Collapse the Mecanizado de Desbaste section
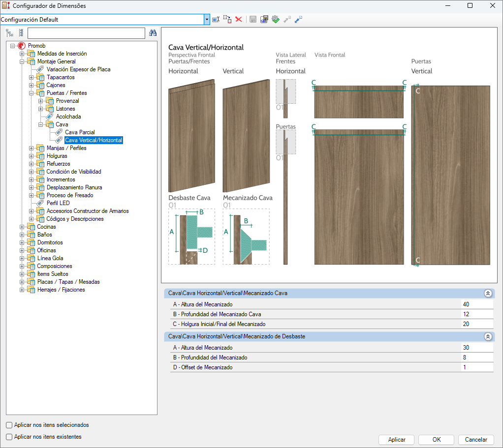 (x=488, y=336)
